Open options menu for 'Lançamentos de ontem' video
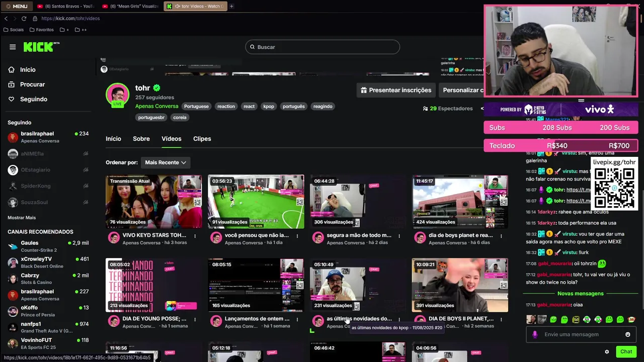The width and height of the screenshot is (644, 362). (x=297, y=319)
